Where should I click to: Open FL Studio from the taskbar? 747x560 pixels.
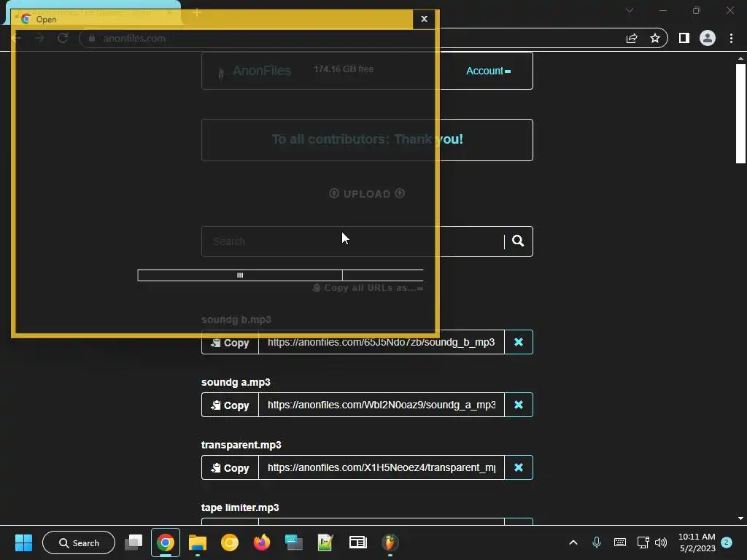coord(390,542)
